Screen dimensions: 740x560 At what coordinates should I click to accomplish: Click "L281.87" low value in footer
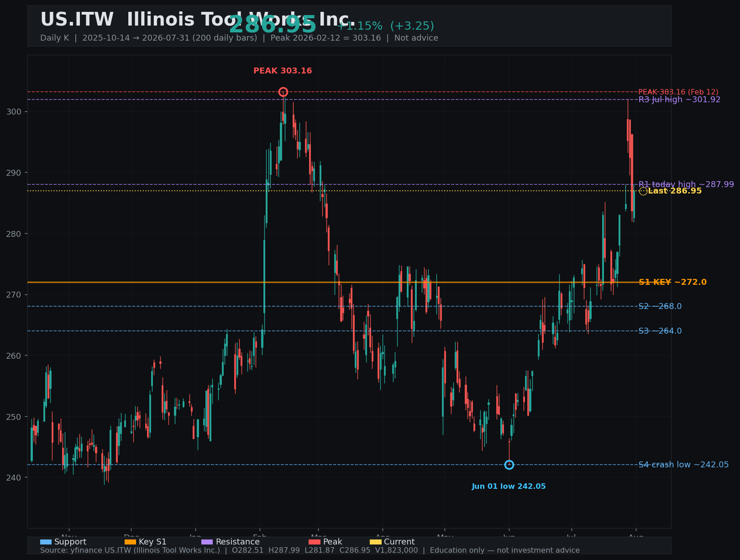pos(320,550)
